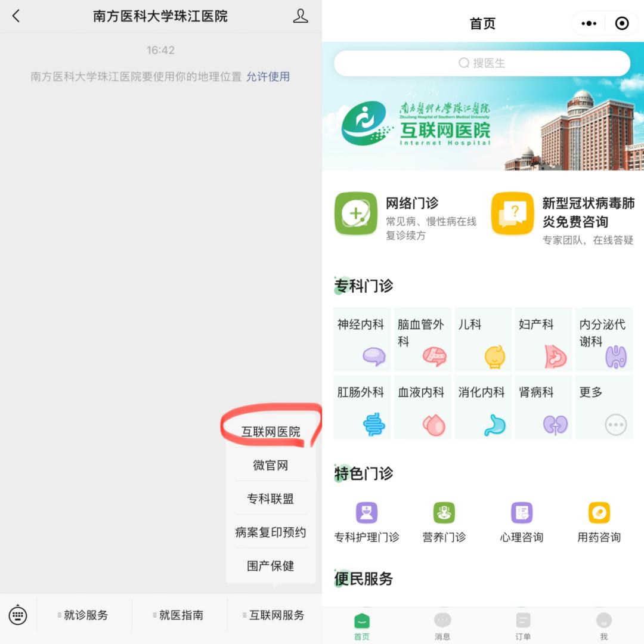The image size is (644, 644).
Task: Select the 肾病科 kidney icon
Action: (543, 408)
